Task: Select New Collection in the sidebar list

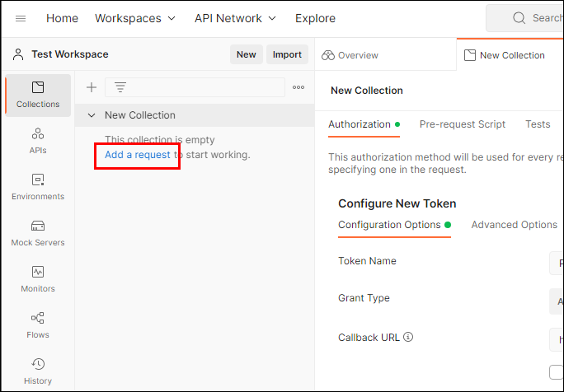Action: (x=195, y=115)
